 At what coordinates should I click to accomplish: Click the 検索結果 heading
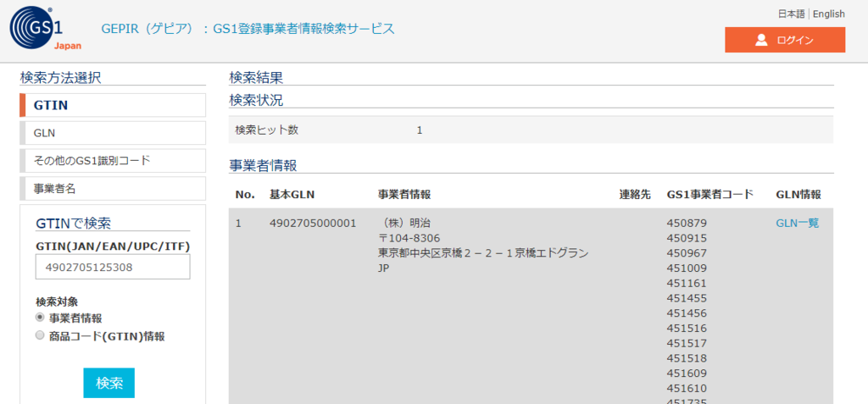click(x=256, y=77)
